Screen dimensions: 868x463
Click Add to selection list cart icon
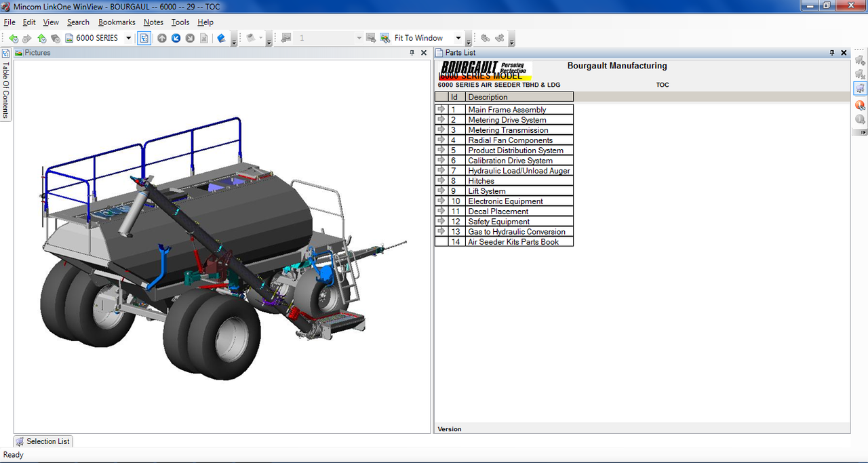pos(861,60)
